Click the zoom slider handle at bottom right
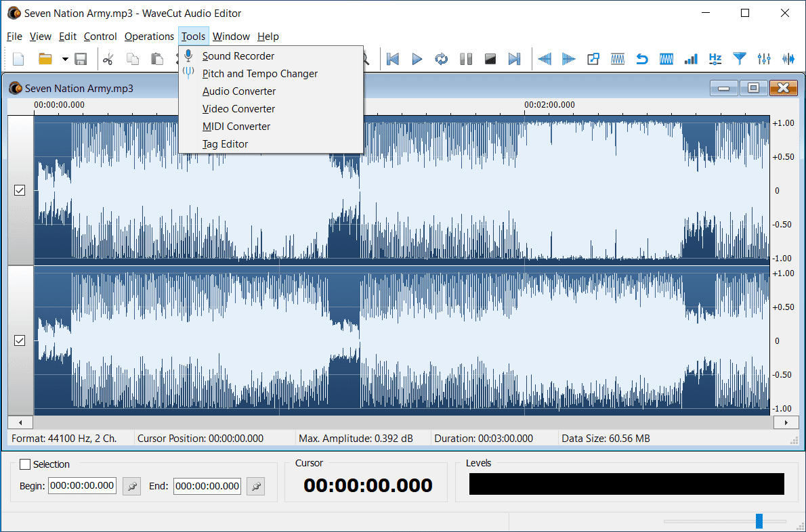 pos(759,520)
